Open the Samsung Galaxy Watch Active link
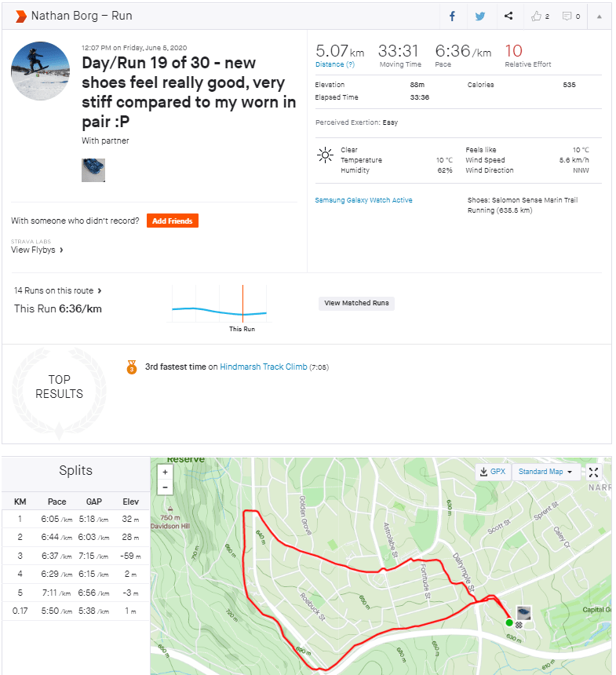616x675 pixels. tap(363, 200)
